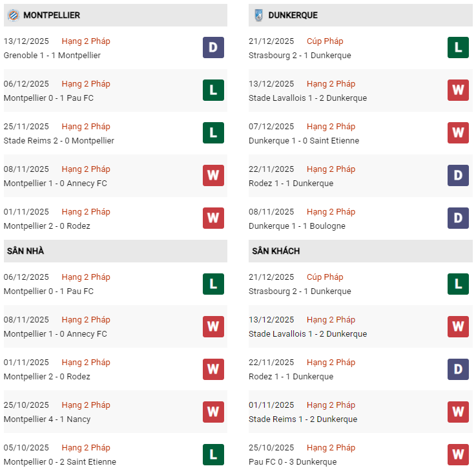
Task: Click the D badge for Dunkerque 1 - 1 Boulogne
Action: click(458, 218)
